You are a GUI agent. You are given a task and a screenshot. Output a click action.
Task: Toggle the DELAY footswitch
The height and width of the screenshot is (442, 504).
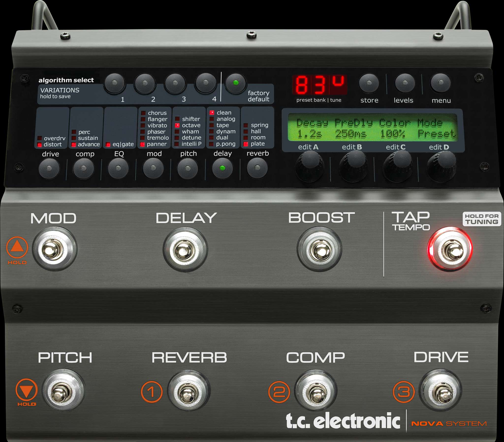click(x=185, y=250)
